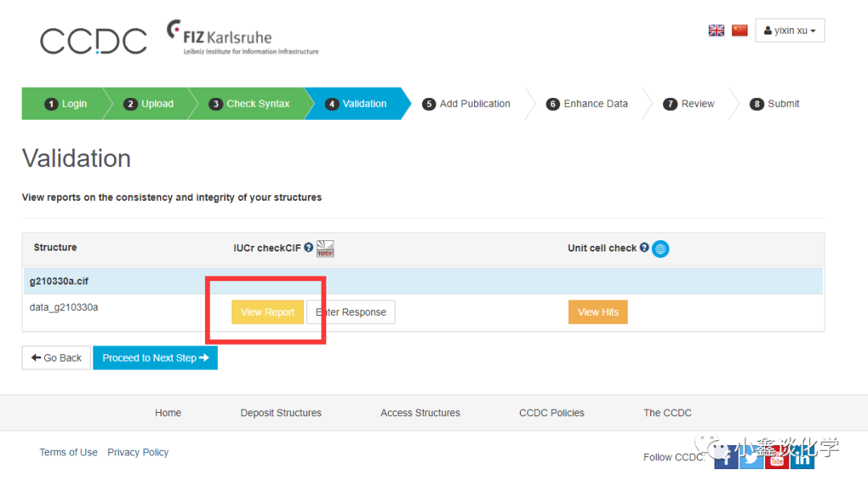Open the Deposit Structures footer link
868x486 pixels.
[280, 413]
